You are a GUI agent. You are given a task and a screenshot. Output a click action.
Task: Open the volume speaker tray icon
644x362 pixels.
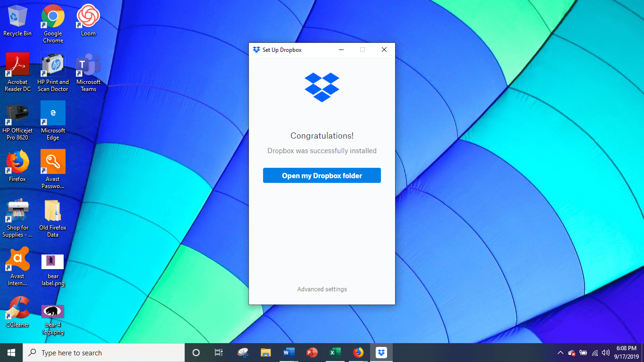[606, 353]
